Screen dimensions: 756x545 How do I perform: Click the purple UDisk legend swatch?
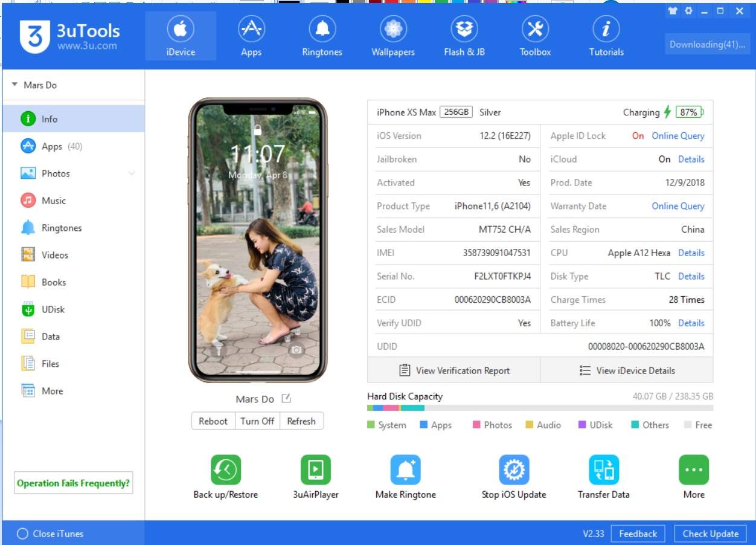582,425
